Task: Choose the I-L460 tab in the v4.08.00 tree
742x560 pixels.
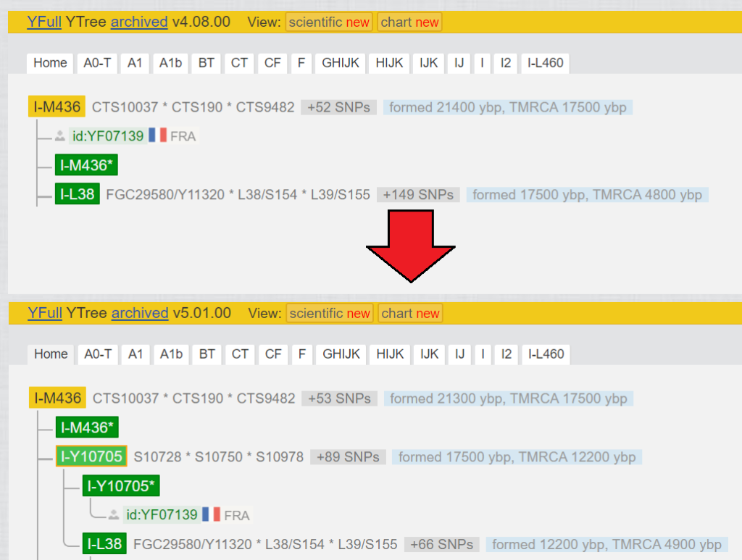Action: (546, 63)
